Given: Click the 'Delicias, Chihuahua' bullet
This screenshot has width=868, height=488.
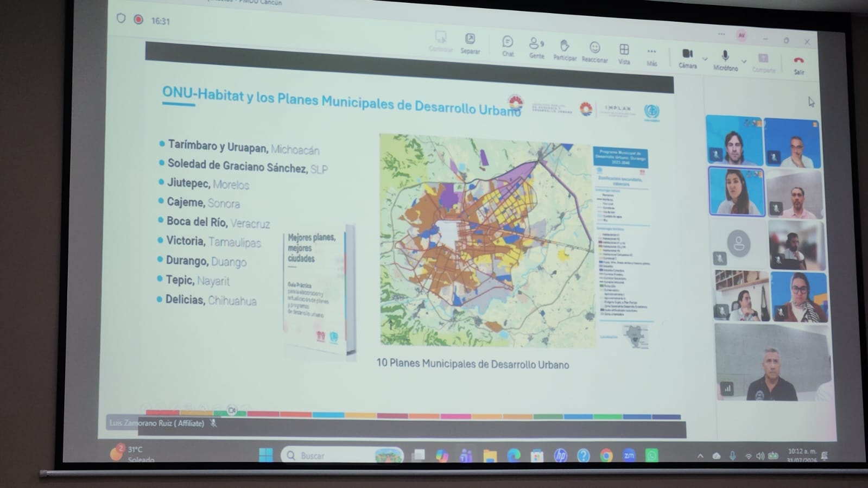Looking at the screenshot, I should [x=206, y=300].
